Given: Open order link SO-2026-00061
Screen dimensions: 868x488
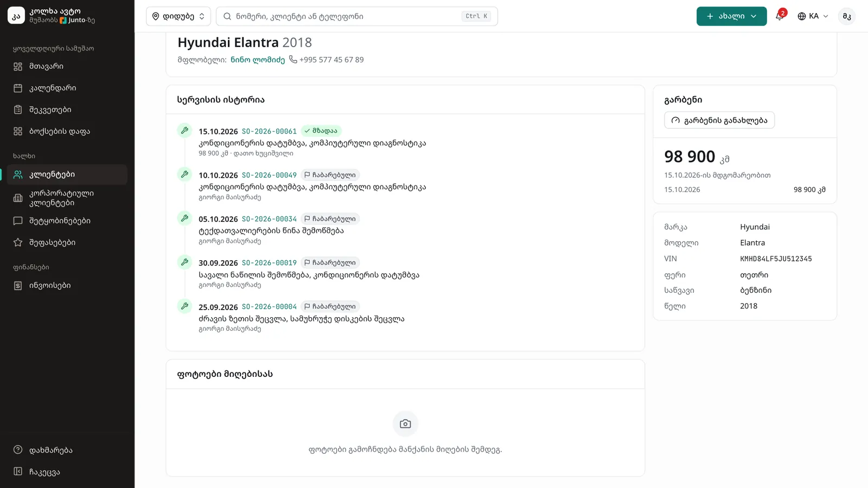Looking at the screenshot, I should point(269,131).
